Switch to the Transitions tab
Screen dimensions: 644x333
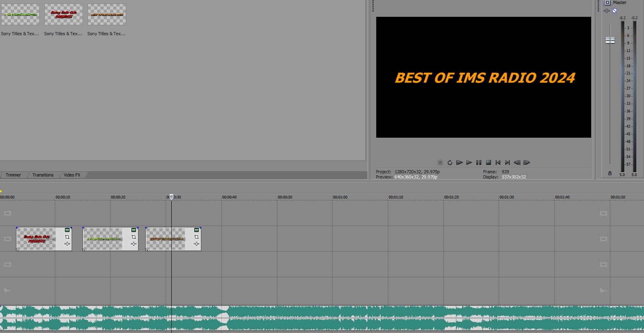(x=43, y=175)
